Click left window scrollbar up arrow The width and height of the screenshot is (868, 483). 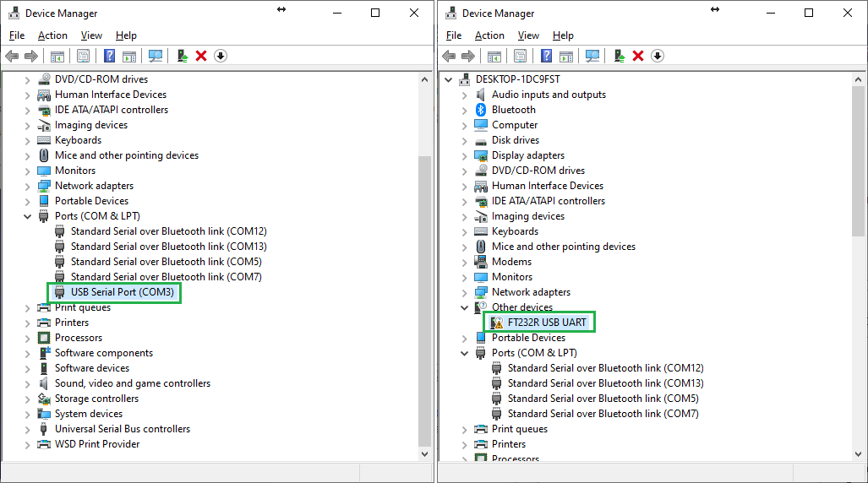(424, 79)
